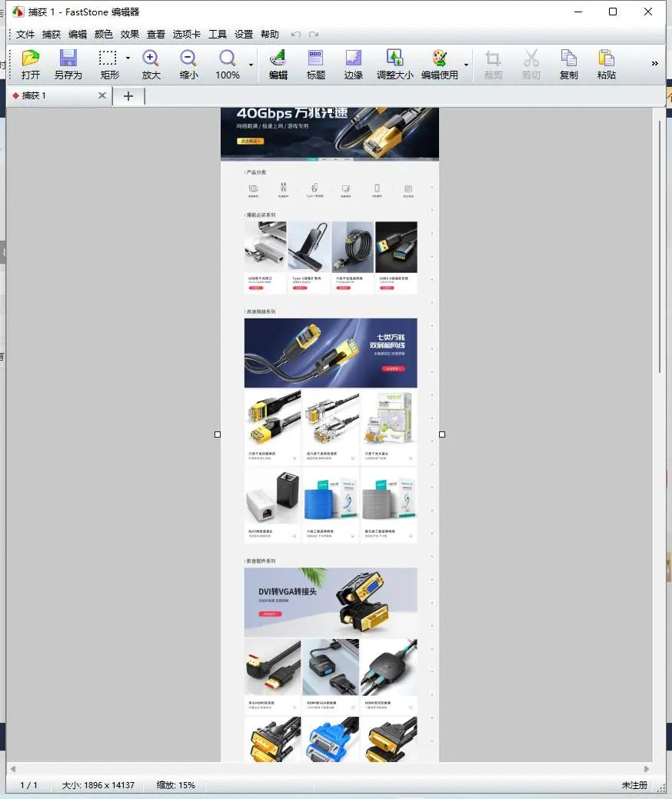Open the 捕获 menu
Image resolution: width=672 pixels, height=799 pixels.
[52, 34]
